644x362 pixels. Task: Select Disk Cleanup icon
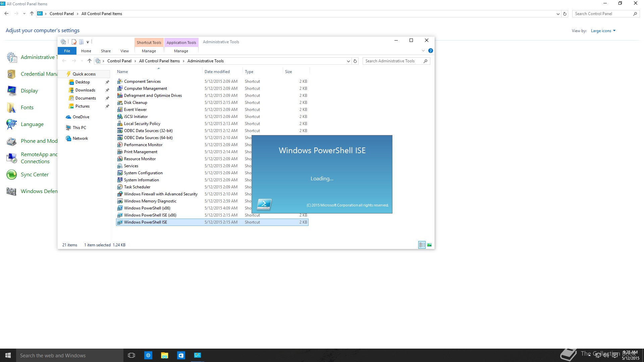tap(120, 103)
